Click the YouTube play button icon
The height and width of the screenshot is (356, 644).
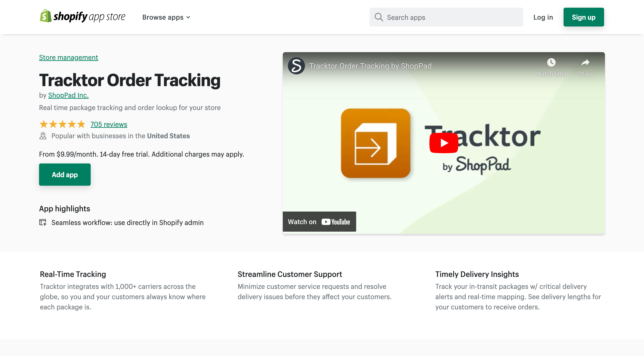point(442,143)
